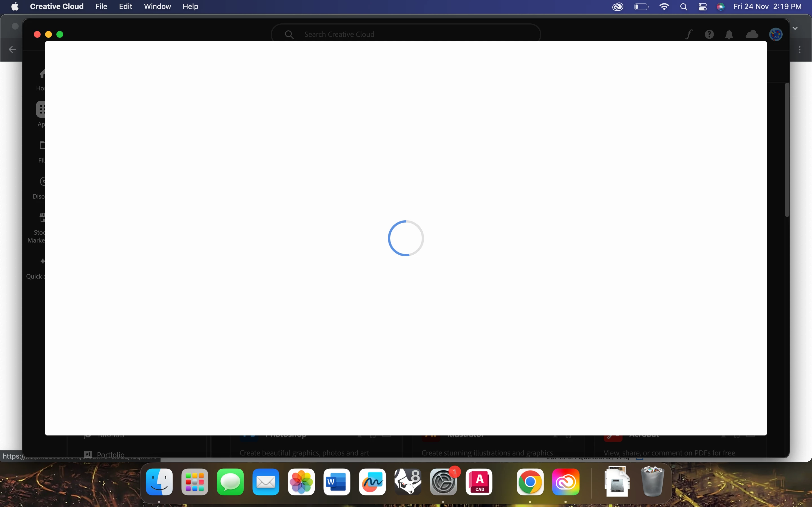812x507 pixels.
Task: Open the fonts icon in Creative Cloud header
Action: pyautogui.click(x=689, y=34)
